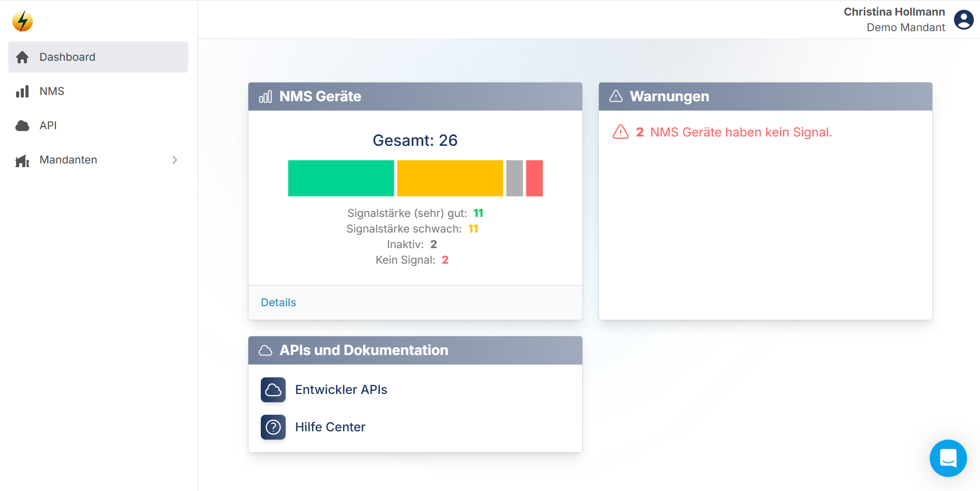Click the red no-signal bar segment
980x491 pixels.
(534, 178)
